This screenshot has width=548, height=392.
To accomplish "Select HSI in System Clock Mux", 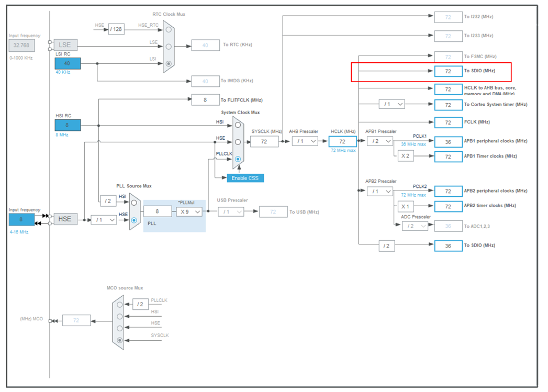I will pos(238,125).
